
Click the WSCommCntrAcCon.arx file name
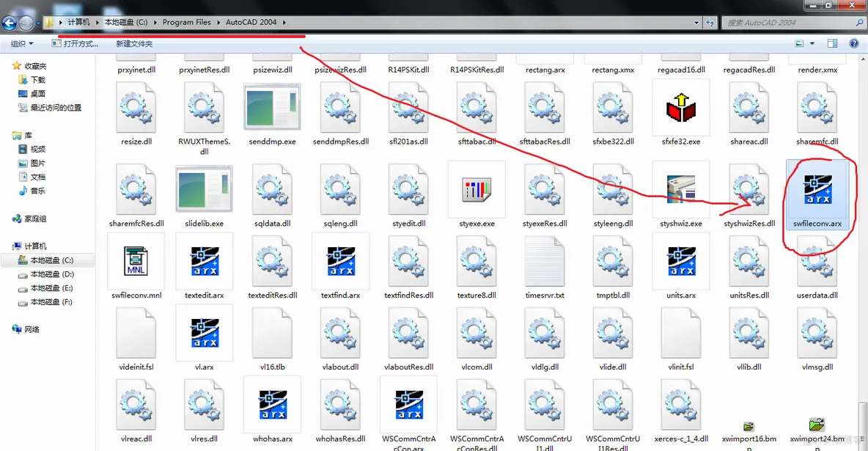point(408,443)
